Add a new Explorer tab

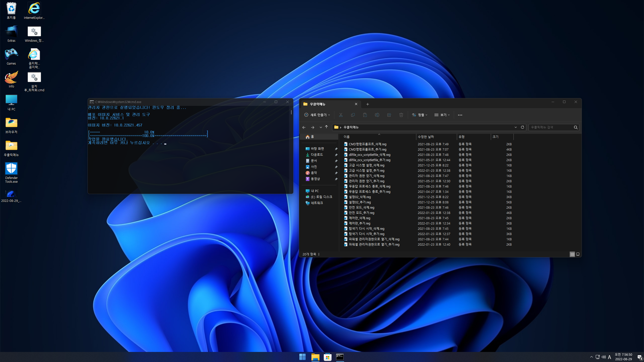(368, 104)
